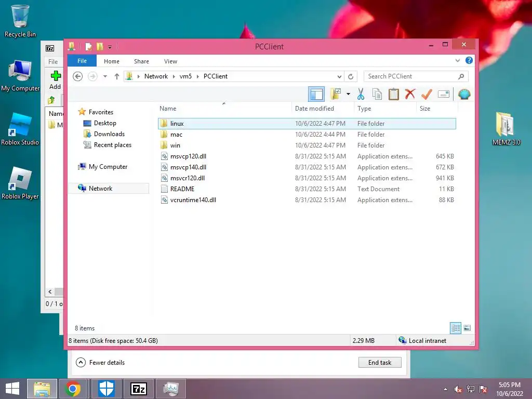Viewport: 532px width, 399px height.
Task: Open the Windows Start button
Action: (x=12, y=389)
